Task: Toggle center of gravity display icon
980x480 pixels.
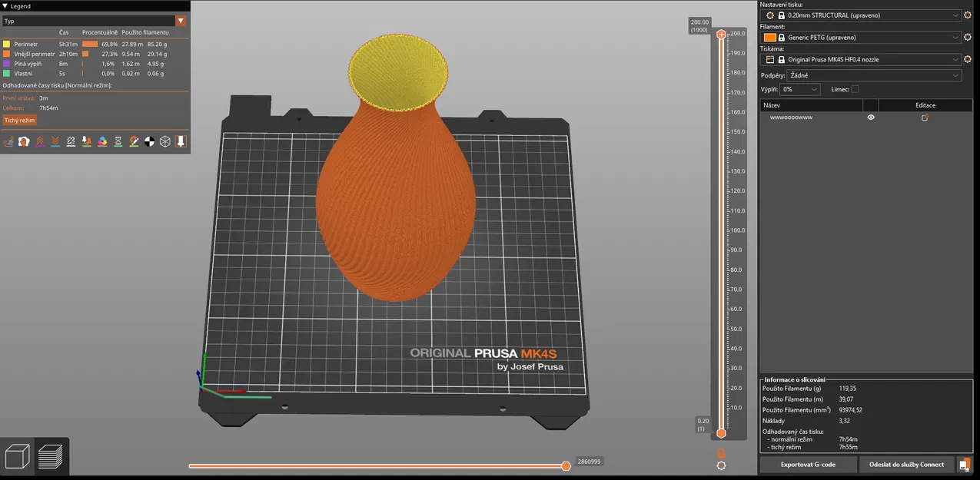Action: pos(149,141)
